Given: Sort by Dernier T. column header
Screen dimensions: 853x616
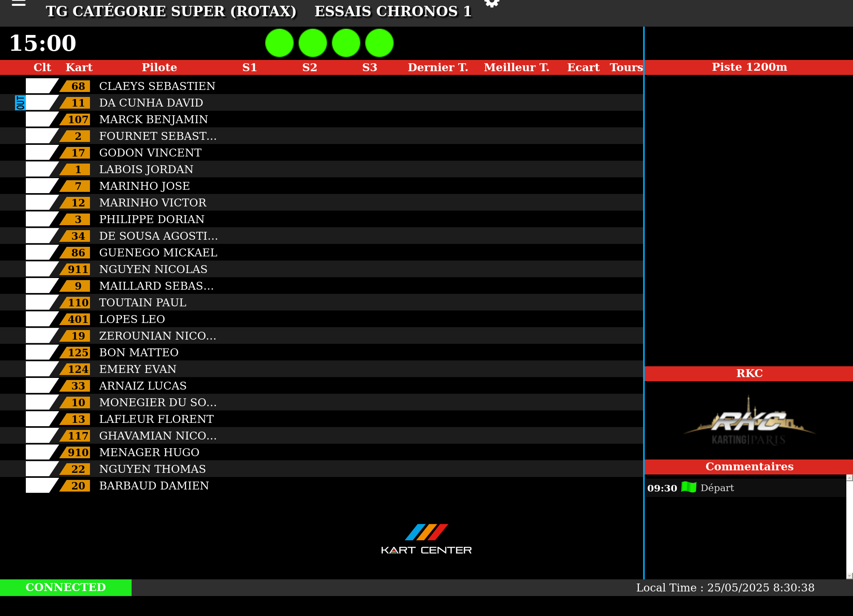Looking at the screenshot, I should coord(438,67).
